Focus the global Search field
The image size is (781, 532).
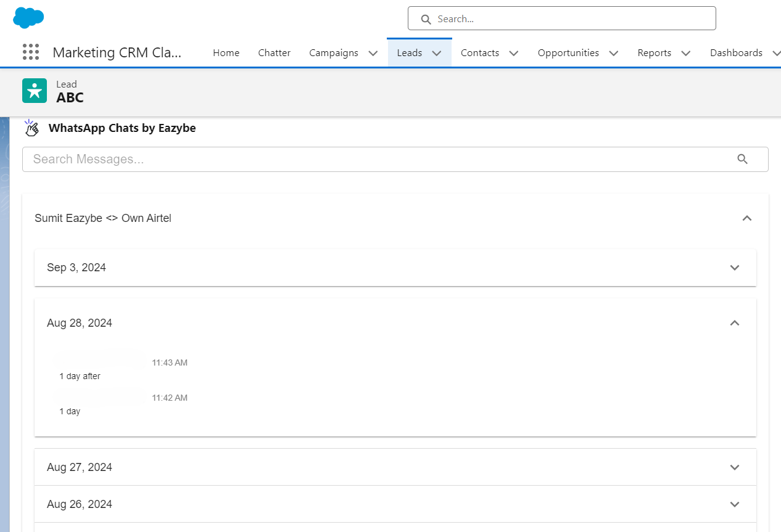coord(561,18)
